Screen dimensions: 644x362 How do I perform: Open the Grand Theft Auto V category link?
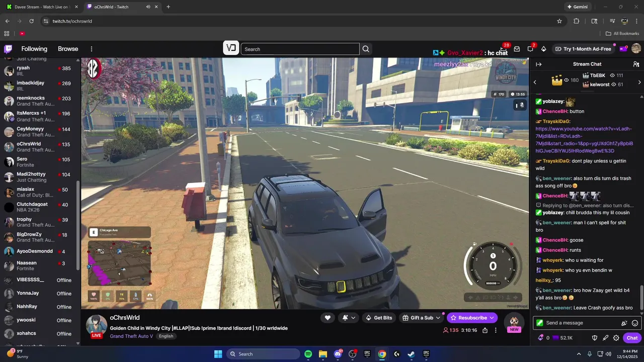pos(131,336)
